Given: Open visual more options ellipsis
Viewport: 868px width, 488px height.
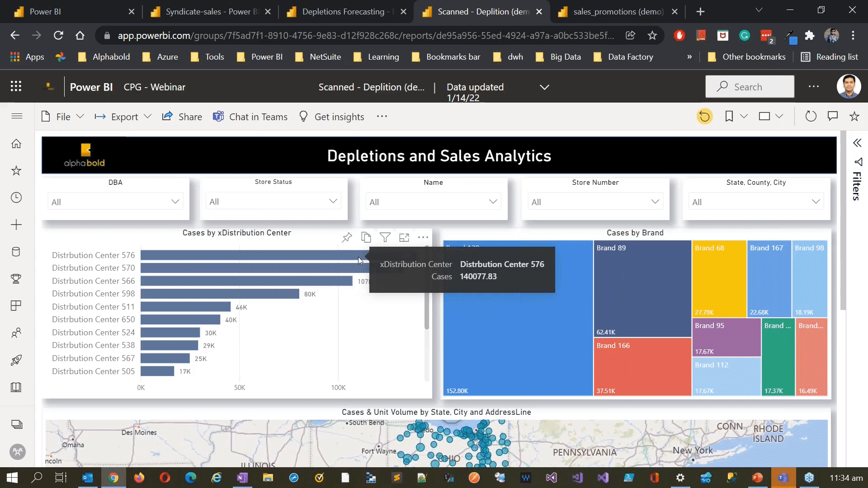Looking at the screenshot, I should tap(423, 237).
